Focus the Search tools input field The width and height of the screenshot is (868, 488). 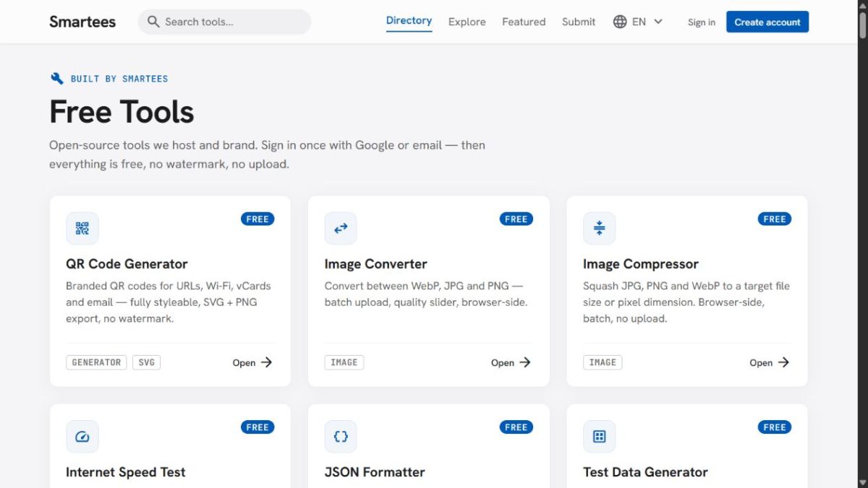(x=224, y=22)
